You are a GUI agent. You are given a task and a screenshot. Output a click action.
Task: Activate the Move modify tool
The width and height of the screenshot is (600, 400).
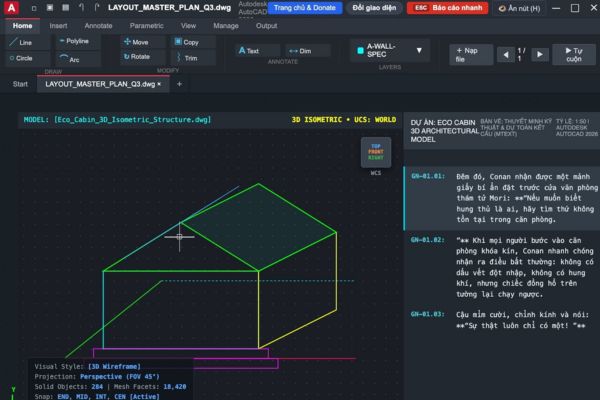pos(143,42)
